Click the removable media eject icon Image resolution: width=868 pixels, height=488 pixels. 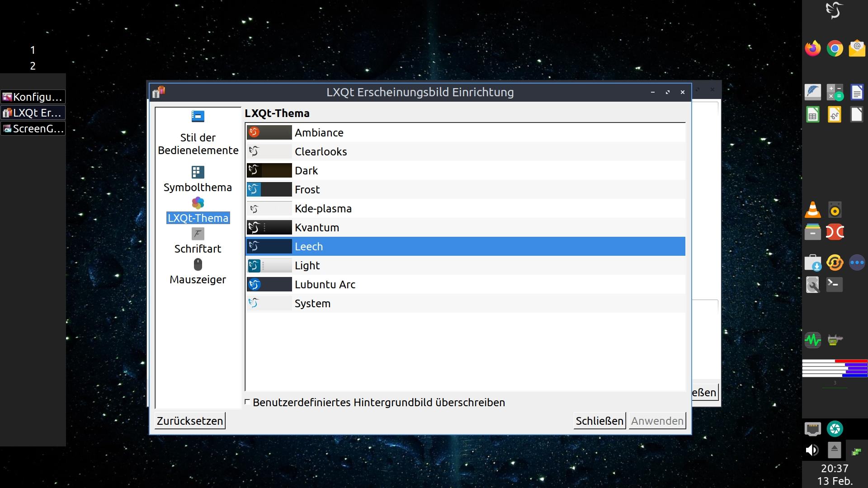click(x=834, y=450)
